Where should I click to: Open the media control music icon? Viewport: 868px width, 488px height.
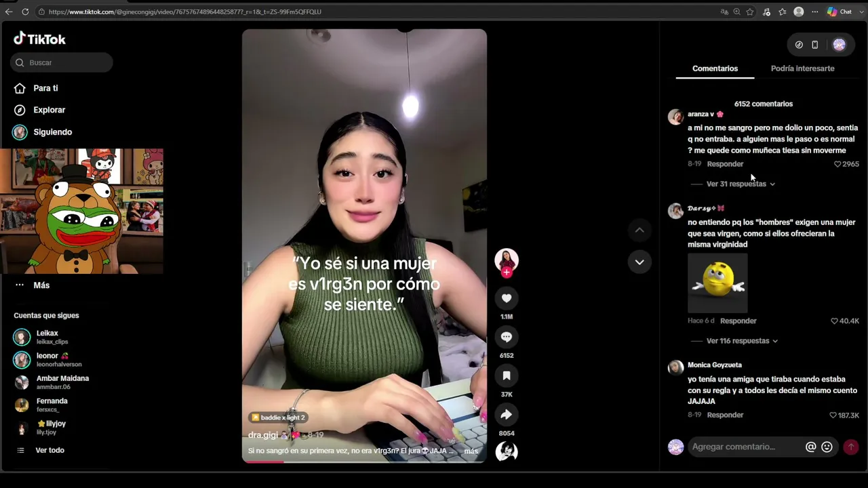766,12
